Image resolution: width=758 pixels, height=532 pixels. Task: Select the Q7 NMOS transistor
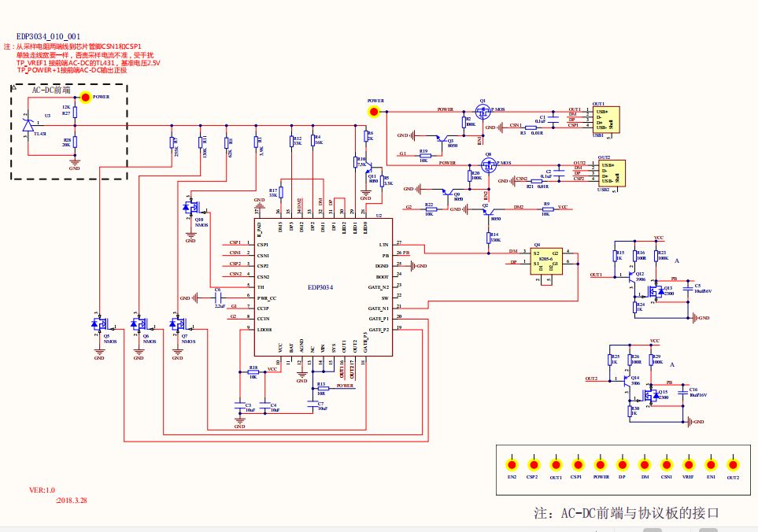tap(176, 323)
